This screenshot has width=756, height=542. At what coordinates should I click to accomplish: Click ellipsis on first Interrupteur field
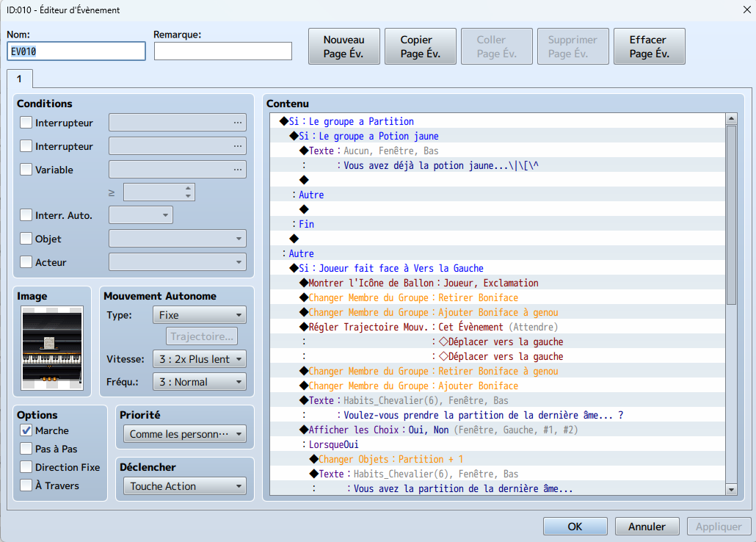237,123
